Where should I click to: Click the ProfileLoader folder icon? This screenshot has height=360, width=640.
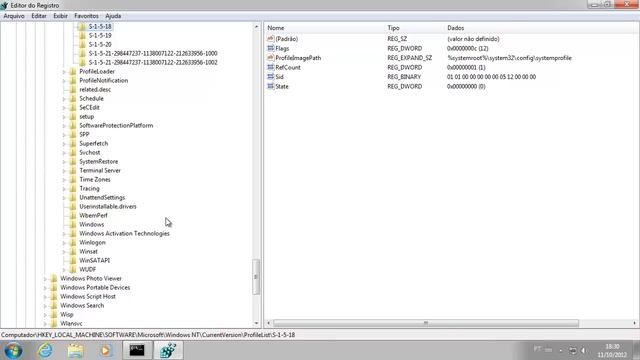(x=73, y=71)
